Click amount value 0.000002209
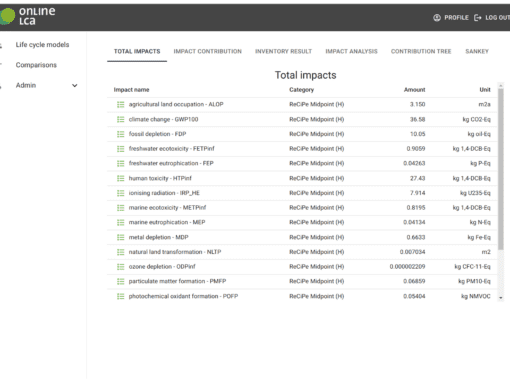510x382 pixels. (407, 267)
